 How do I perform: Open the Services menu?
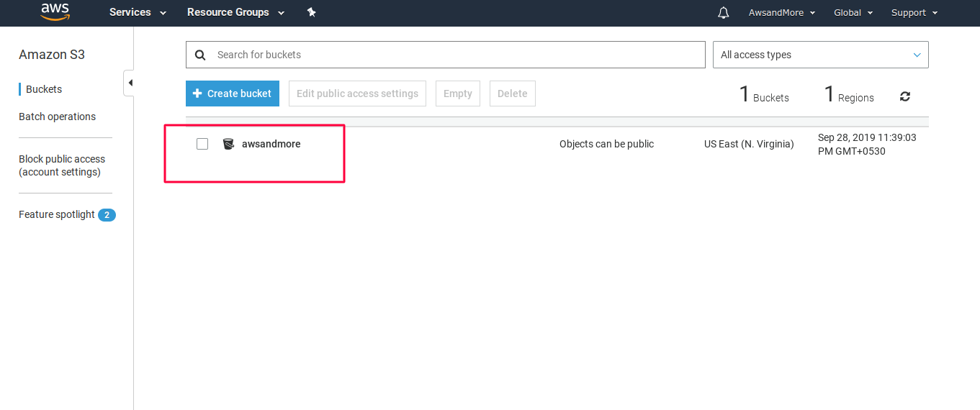coord(138,12)
